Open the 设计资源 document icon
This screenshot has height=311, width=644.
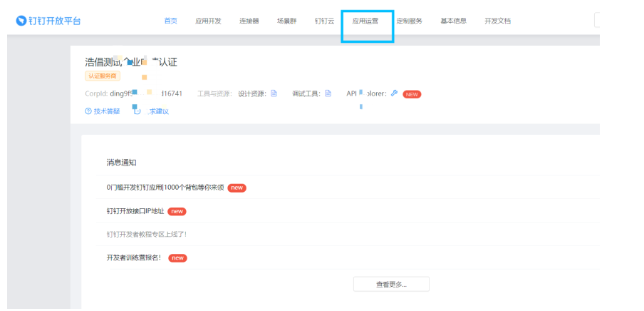274,93
